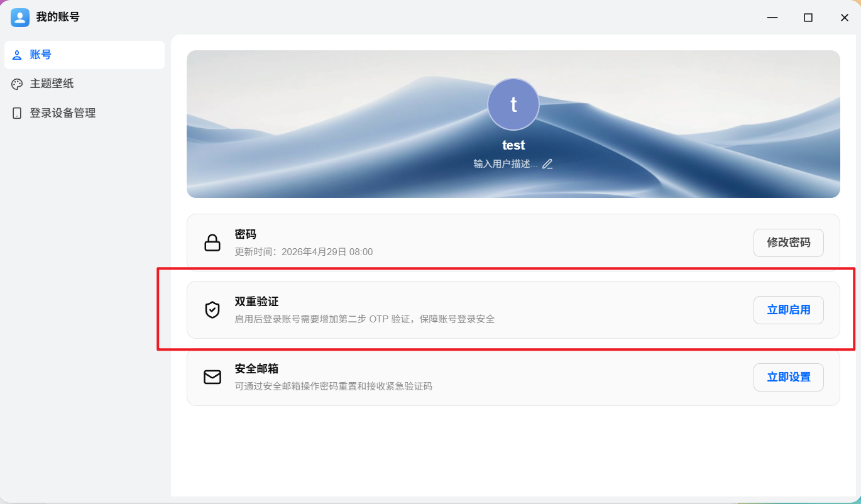Click 立即设置 for security mailbox

coord(789,377)
